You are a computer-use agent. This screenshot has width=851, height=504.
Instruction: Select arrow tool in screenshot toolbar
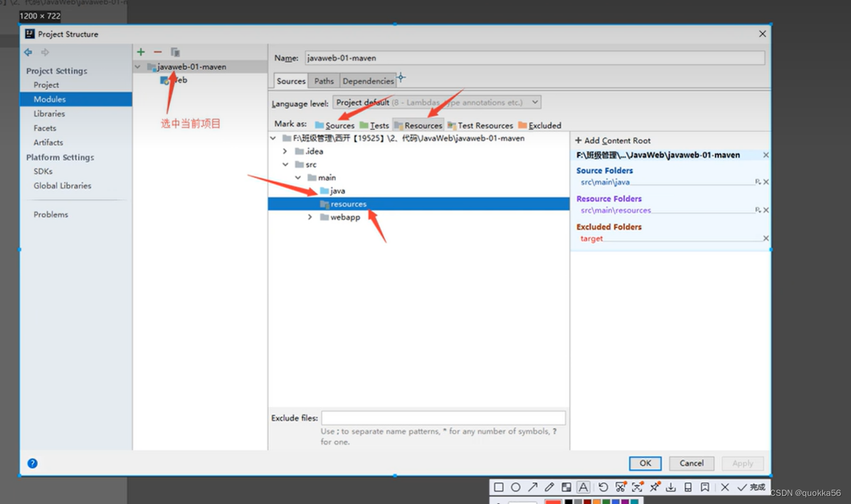[532, 487]
